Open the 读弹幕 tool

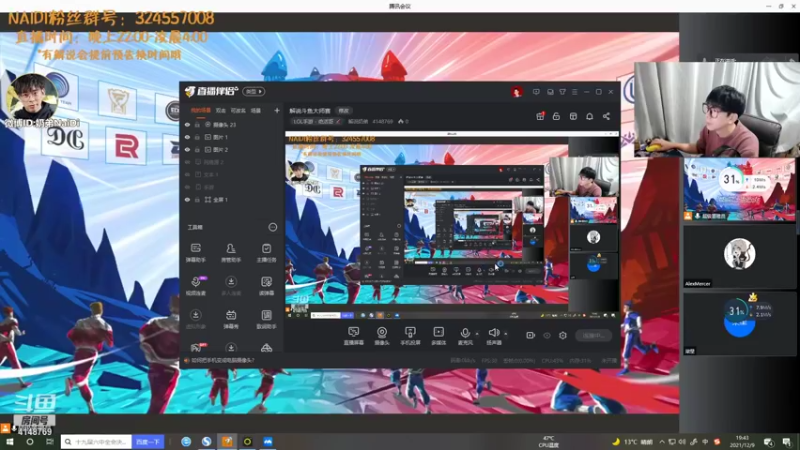point(266,286)
